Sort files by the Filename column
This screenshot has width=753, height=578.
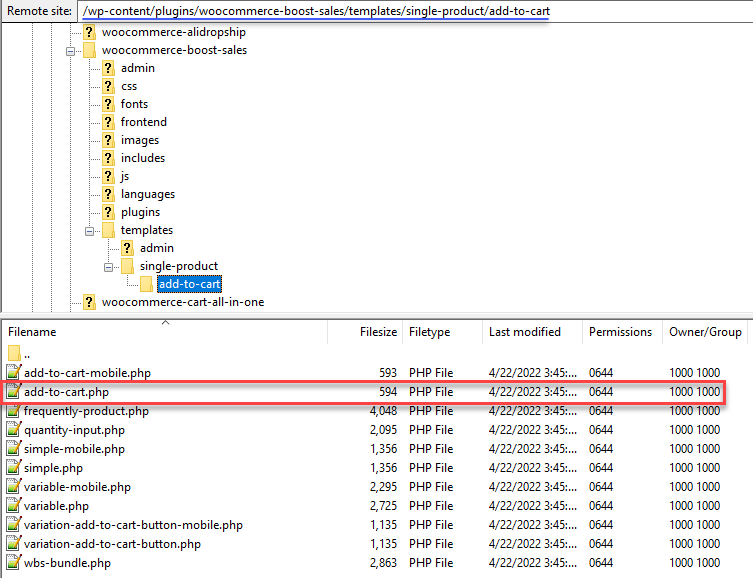coord(165,332)
